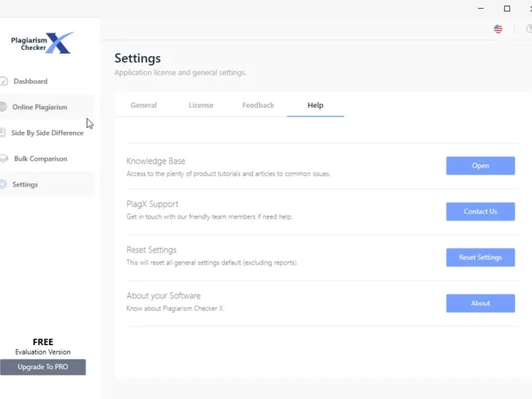532x399 pixels.
Task: Open the Knowledge Base
Action: (480, 166)
